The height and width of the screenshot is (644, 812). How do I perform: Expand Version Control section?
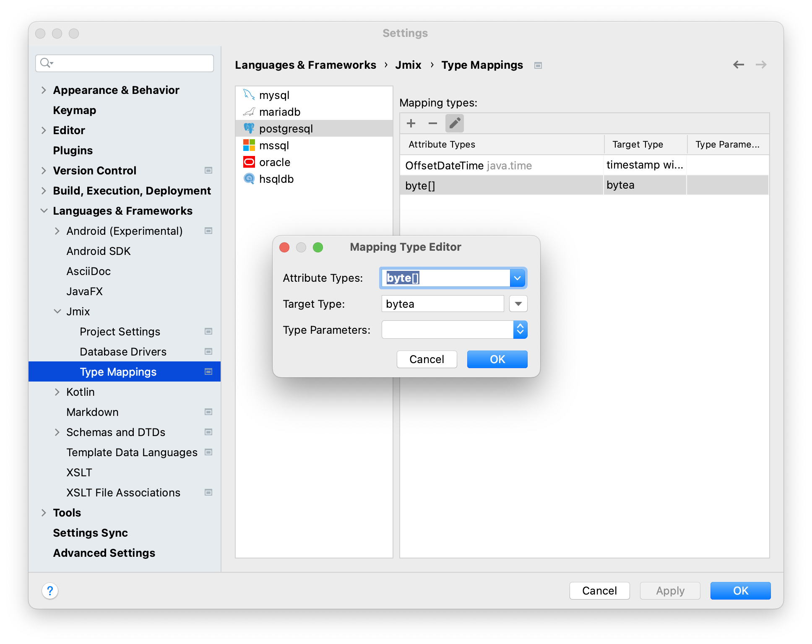click(44, 171)
